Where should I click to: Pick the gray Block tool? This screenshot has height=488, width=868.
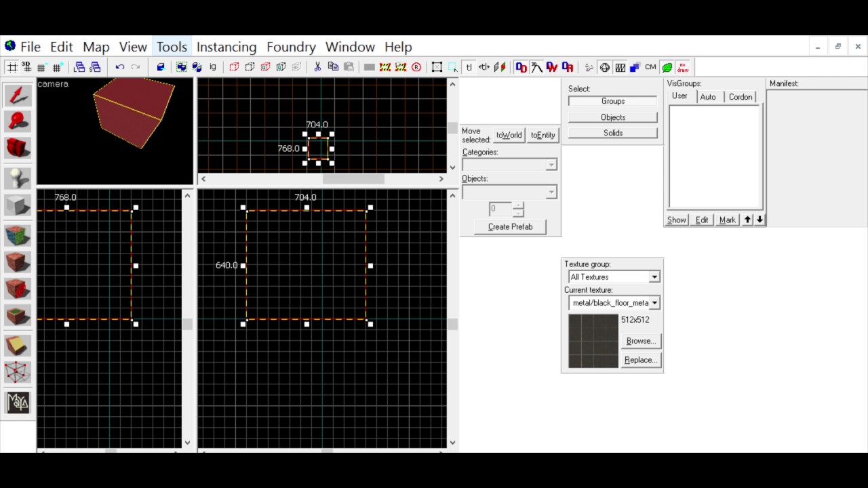coord(18,205)
